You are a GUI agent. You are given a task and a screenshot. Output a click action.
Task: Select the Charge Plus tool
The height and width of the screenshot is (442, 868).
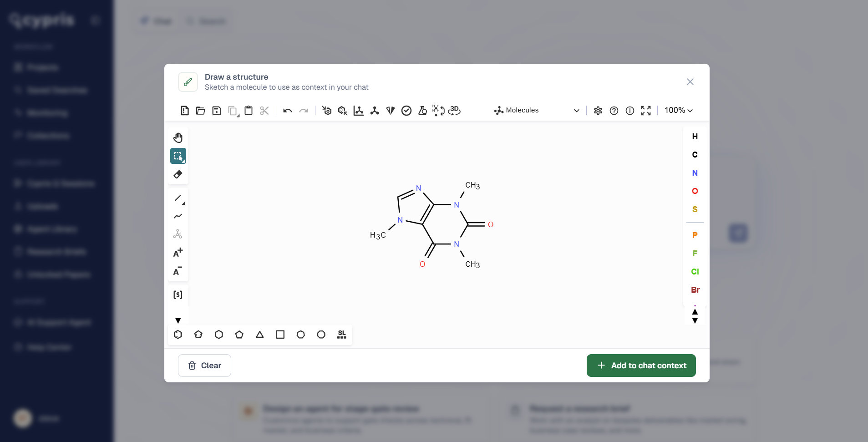pos(178,253)
